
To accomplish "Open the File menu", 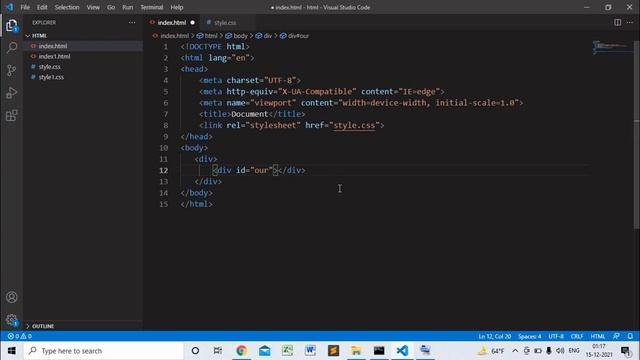I will [x=25, y=7].
